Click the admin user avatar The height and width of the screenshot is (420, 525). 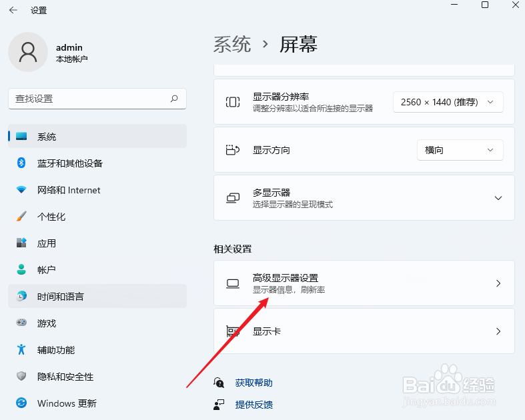coord(28,52)
